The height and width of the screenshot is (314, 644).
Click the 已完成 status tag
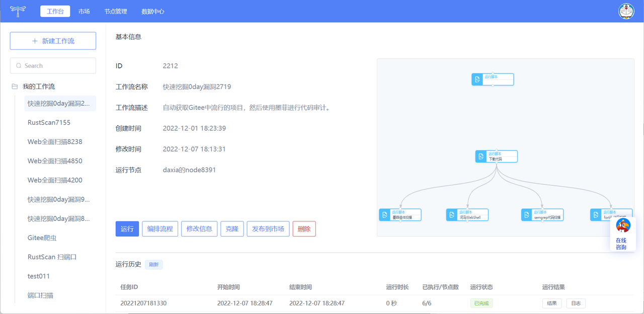tap(481, 303)
